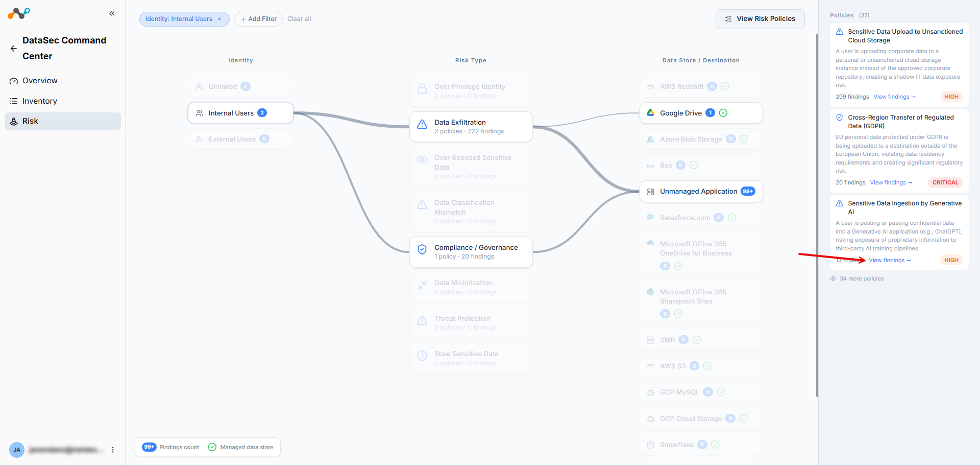
Task: Click the app logo at top left
Action: tap(19, 13)
